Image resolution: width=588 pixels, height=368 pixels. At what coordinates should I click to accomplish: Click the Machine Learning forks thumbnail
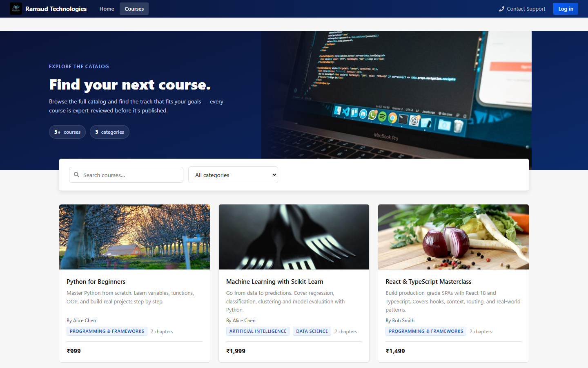294,237
